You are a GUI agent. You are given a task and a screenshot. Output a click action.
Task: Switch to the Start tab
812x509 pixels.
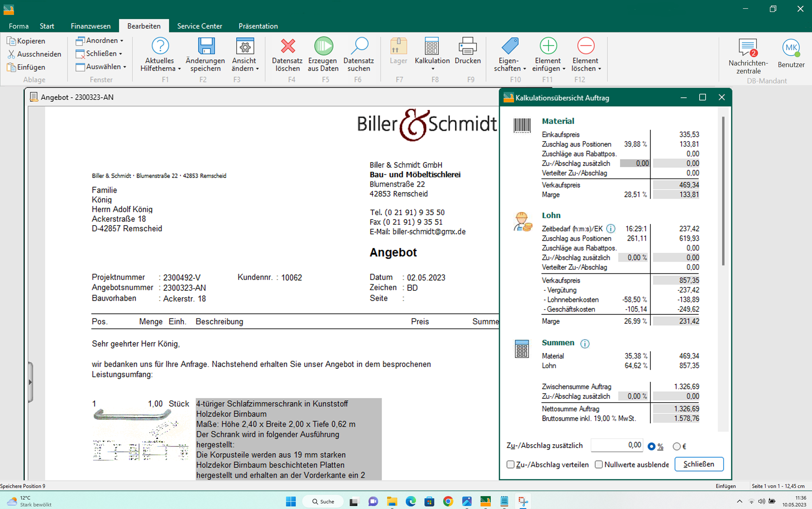[x=47, y=26]
